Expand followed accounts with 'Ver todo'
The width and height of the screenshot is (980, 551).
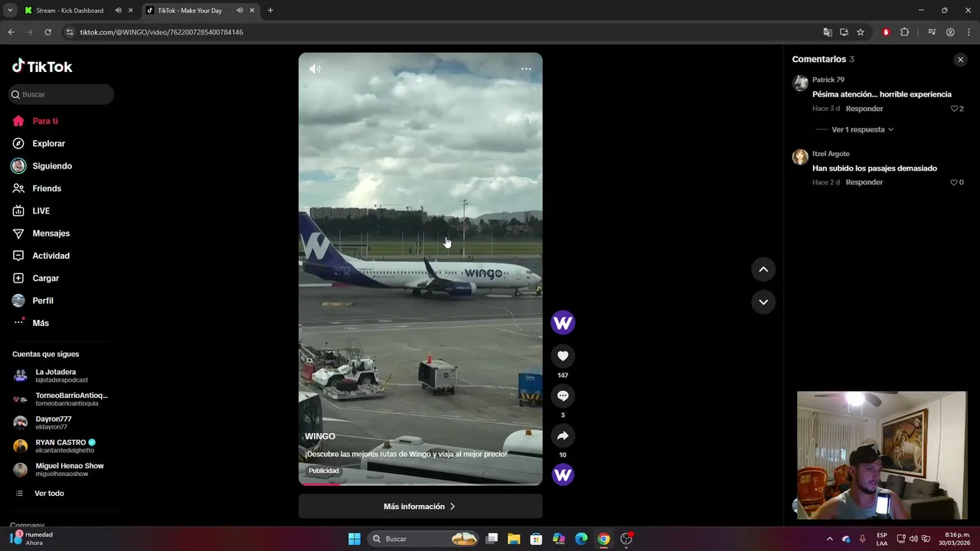click(40, 494)
